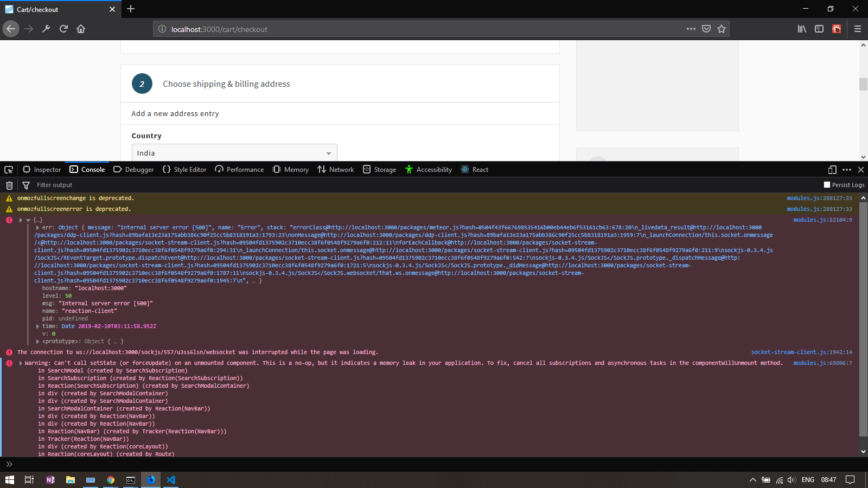Image resolution: width=868 pixels, height=488 pixels.
Task: Toggle the browser sidebar panel
Action: coord(819,29)
